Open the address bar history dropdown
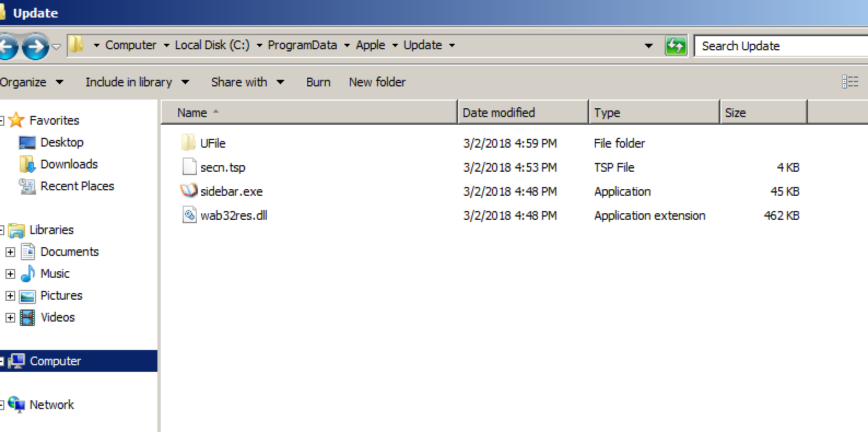The width and height of the screenshot is (868, 432). tap(648, 46)
